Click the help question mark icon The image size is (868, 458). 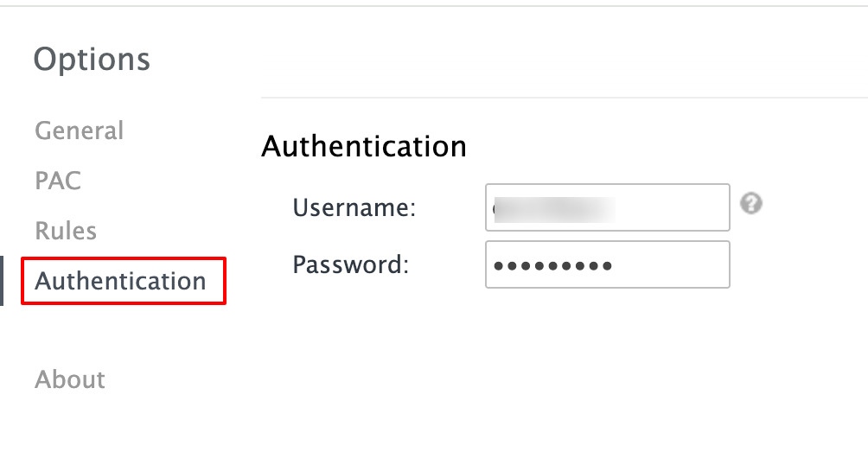pos(751,204)
